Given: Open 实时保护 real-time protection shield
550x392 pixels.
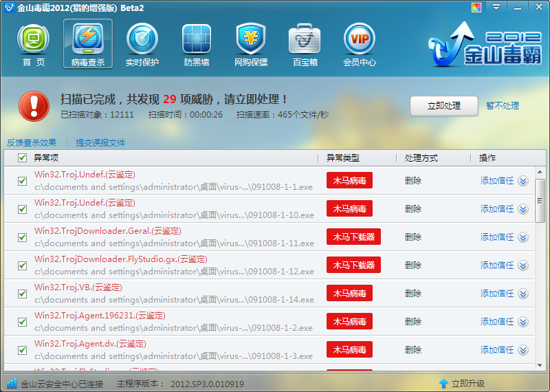Looking at the screenshot, I should pos(142,40).
